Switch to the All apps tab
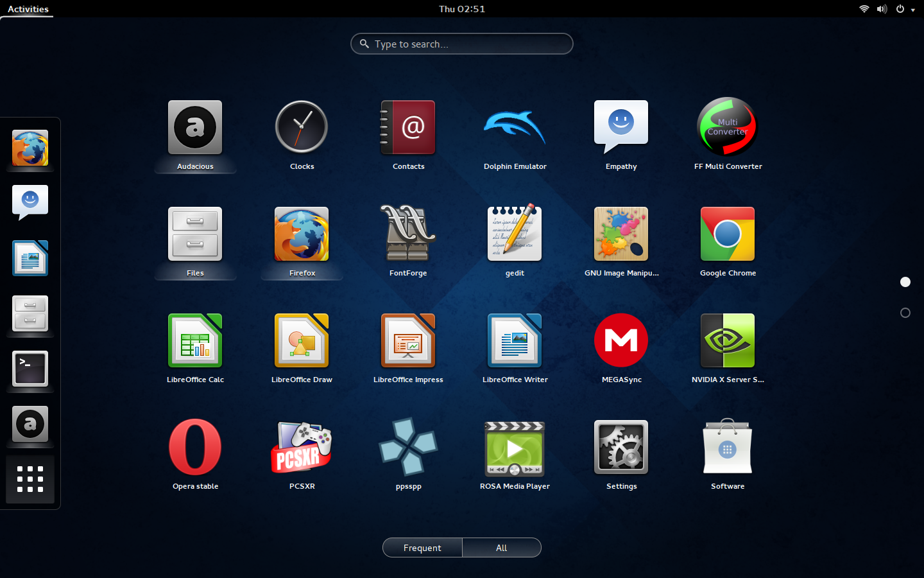Viewport: 924px width, 578px height. pos(502,548)
